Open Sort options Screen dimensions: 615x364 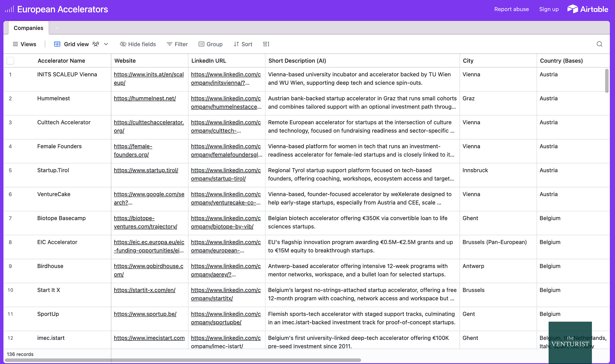pos(243,44)
